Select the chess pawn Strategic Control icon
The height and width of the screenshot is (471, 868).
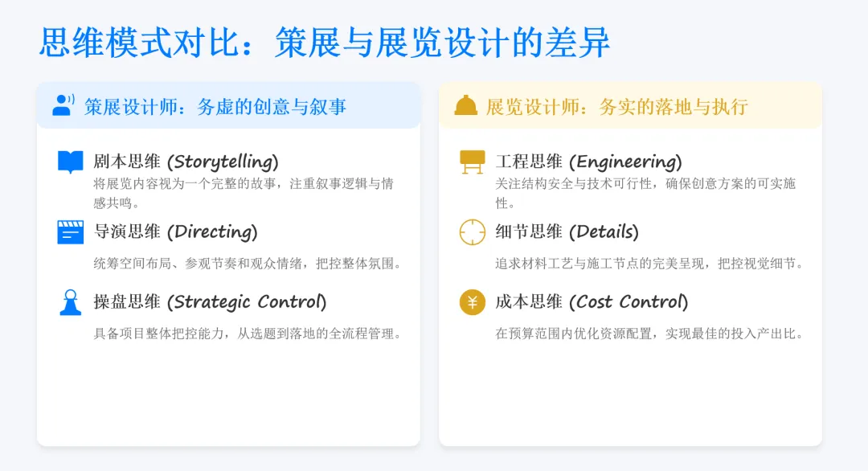(x=70, y=303)
